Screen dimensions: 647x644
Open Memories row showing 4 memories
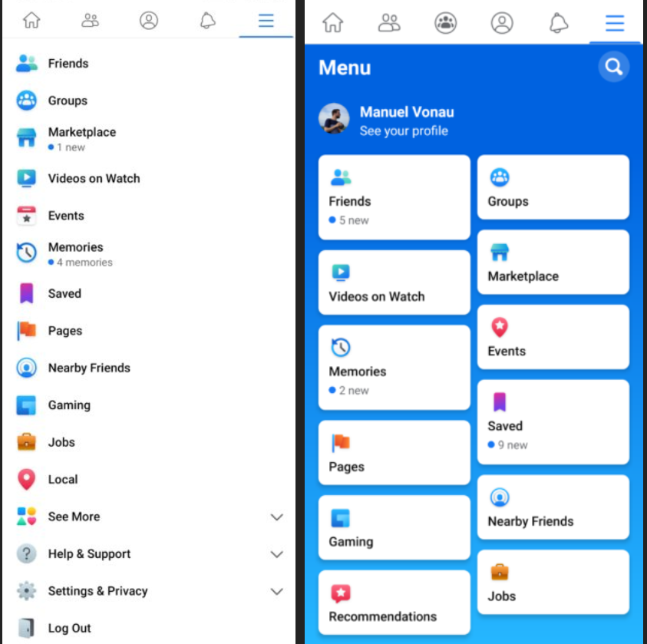(149, 254)
